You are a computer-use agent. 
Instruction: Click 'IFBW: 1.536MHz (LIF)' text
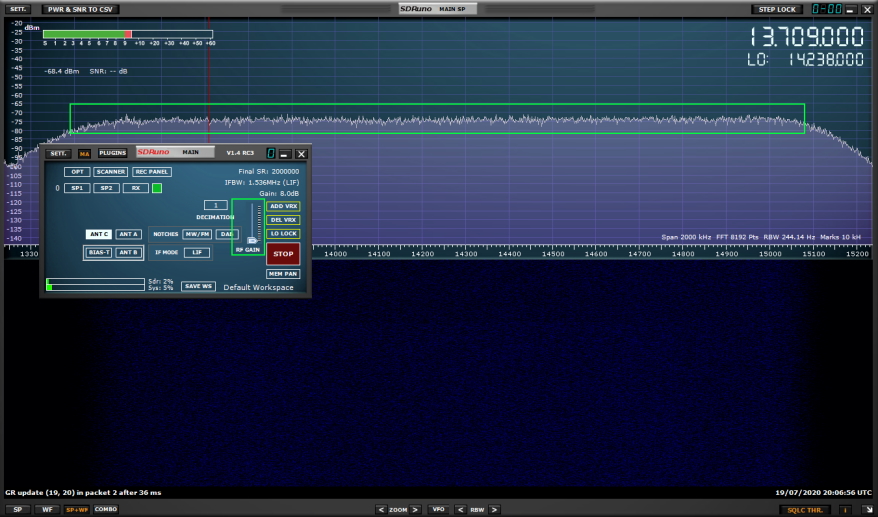click(x=262, y=183)
